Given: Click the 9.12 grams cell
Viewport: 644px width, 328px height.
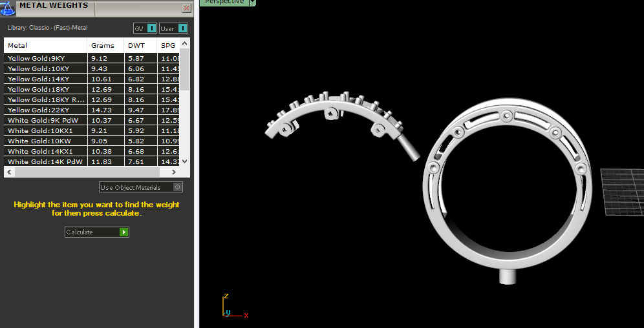Looking at the screenshot, I should tap(105, 58).
